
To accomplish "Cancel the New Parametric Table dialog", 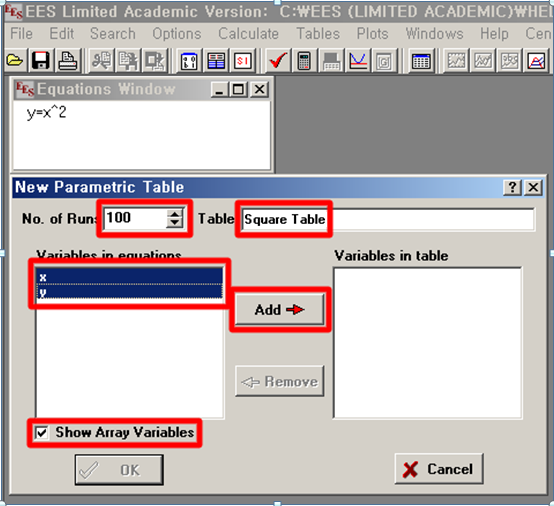I will 439,469.
